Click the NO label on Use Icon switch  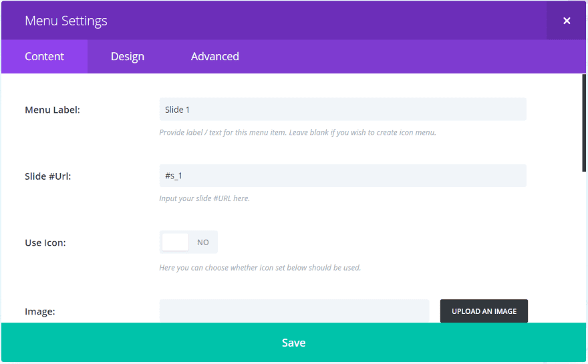point(203,242)
